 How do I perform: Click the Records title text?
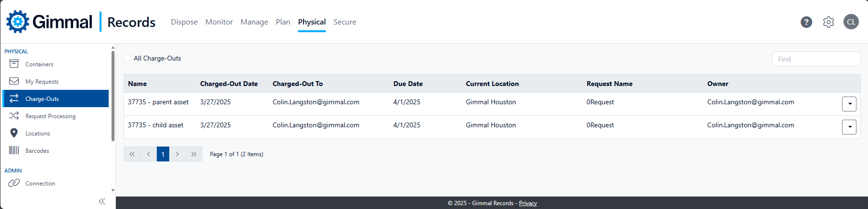tap(131, 22)
